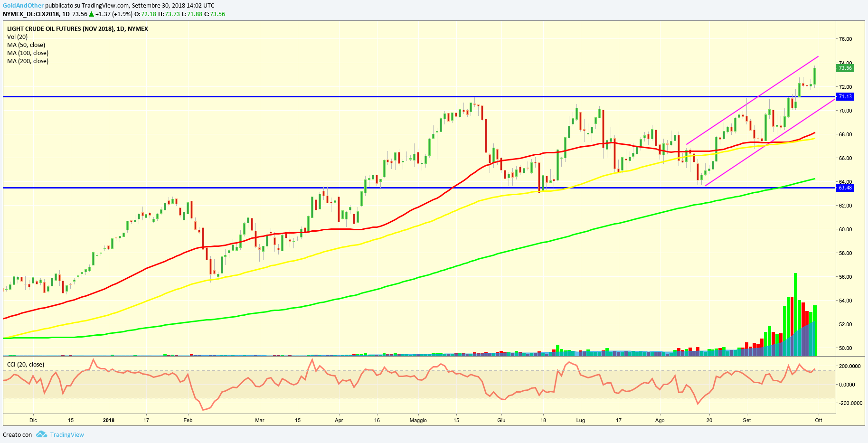Click the Apr date axis label

pos(339,420)
